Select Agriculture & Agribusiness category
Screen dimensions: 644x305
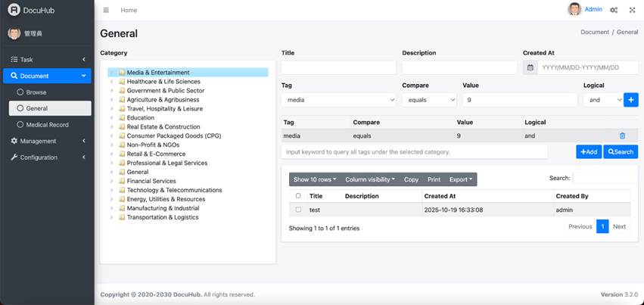pos(163,99)
